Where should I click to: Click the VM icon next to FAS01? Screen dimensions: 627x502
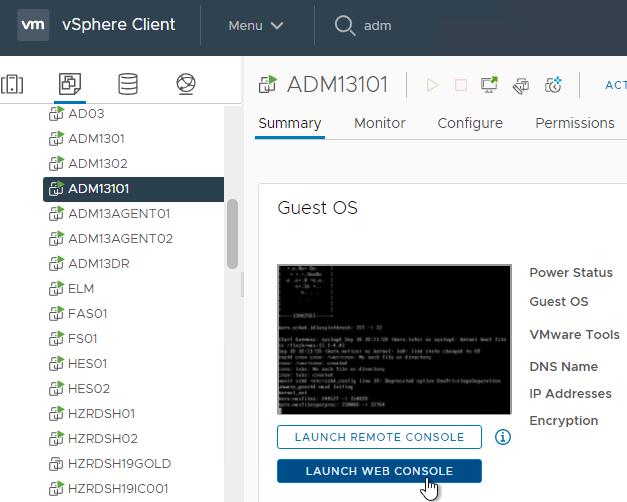56,314
